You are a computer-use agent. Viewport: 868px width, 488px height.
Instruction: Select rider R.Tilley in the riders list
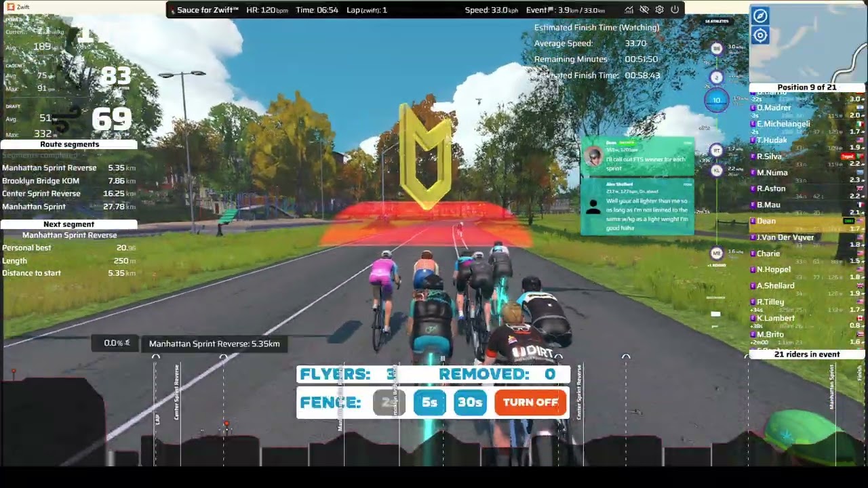tap(807, 302)
